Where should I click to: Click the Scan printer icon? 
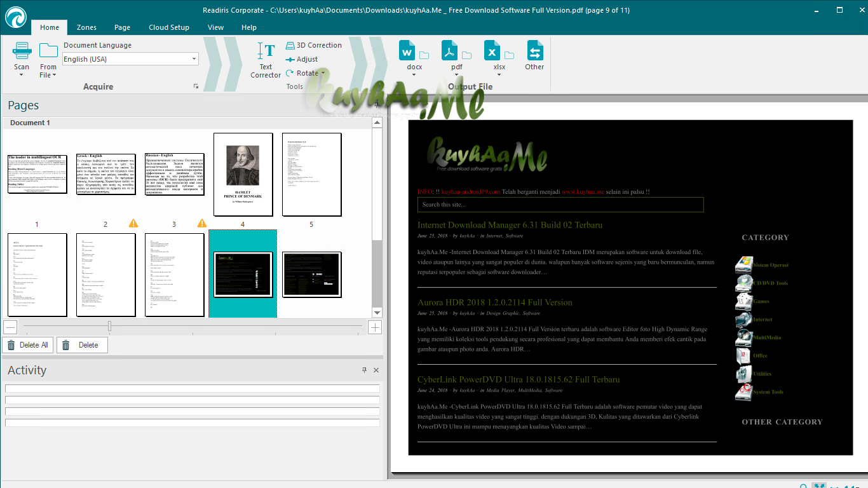tap(22, 51)
